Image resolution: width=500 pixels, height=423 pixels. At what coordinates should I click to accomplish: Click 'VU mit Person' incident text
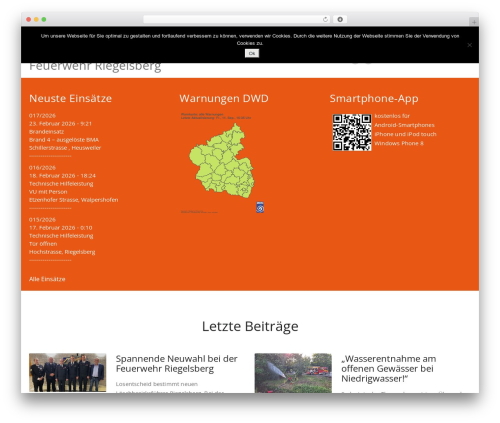48,192
